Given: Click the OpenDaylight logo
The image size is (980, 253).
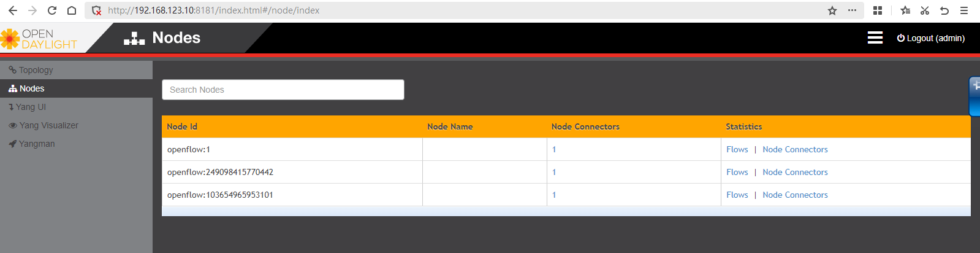Looking at the screenshot, I should 39,39.
